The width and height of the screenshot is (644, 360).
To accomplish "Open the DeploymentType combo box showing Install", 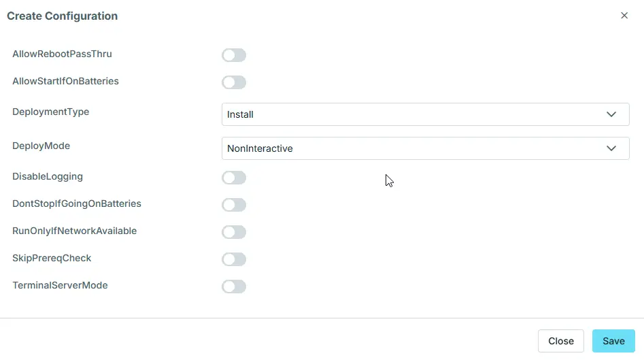I will (415, 114).
